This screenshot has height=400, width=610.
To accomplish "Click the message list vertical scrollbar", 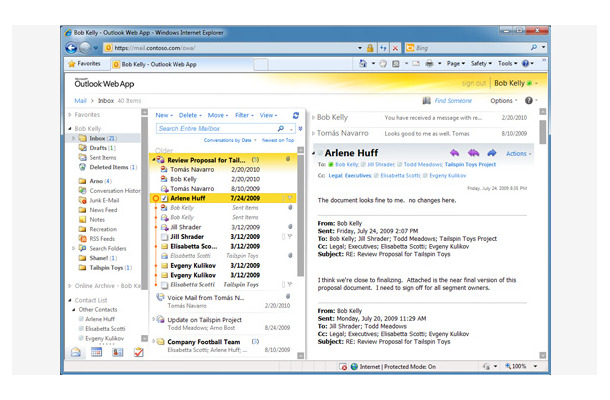I will click(x=300, y=216).
